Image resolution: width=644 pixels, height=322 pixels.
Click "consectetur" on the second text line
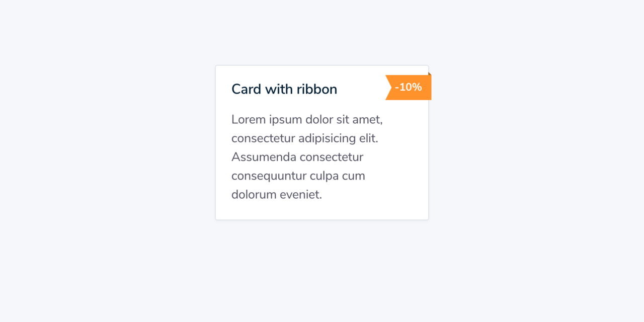click(x=263, y=138)
